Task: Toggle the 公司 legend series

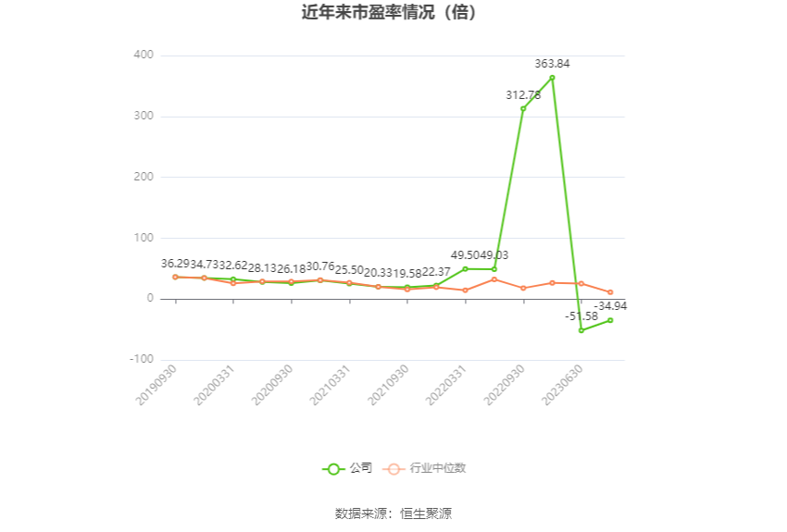Action: click(361, 468)
